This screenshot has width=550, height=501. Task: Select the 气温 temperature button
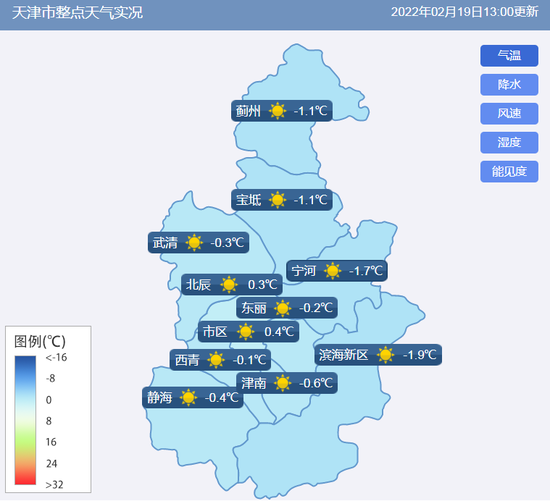[x=509, y=55]
